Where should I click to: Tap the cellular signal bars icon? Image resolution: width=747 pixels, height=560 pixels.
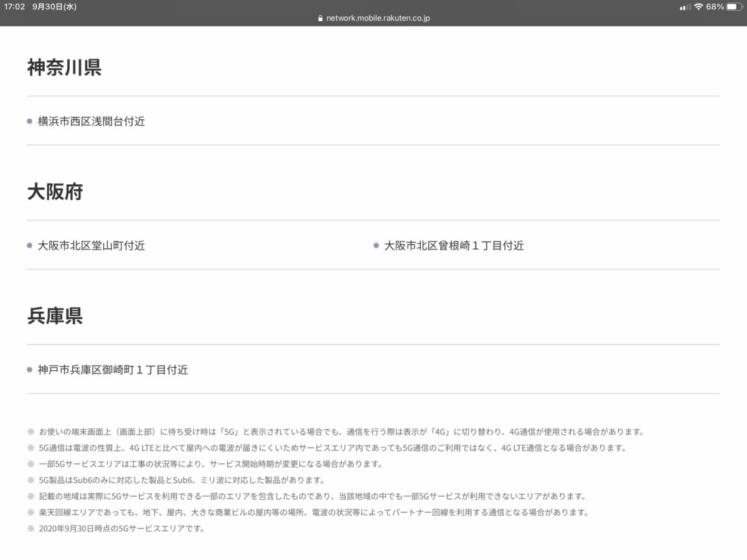(x=685, y=7)
